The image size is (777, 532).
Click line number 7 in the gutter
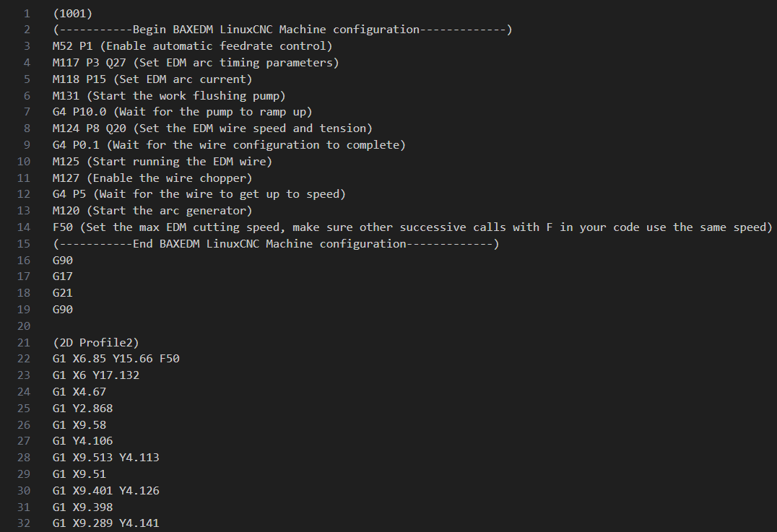click(26, 112)
